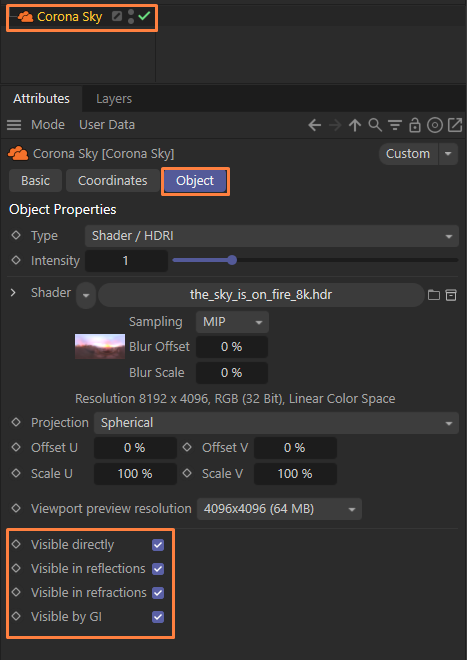Screen dimensions: 467x660
Task: Open the Type dropdown showing Shader / HDRI
Action: coord(272,236)
